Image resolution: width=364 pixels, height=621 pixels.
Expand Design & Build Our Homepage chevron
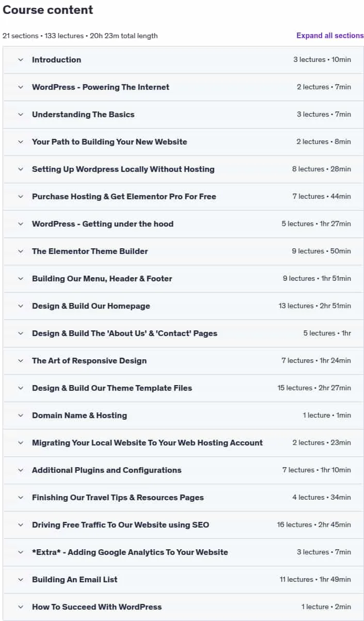coord(21,306)
